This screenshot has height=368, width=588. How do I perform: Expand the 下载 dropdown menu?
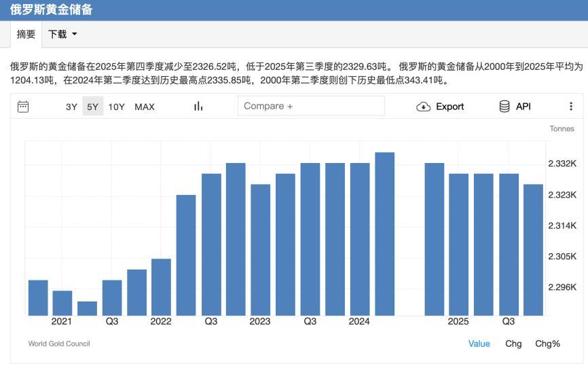(62, 34)
